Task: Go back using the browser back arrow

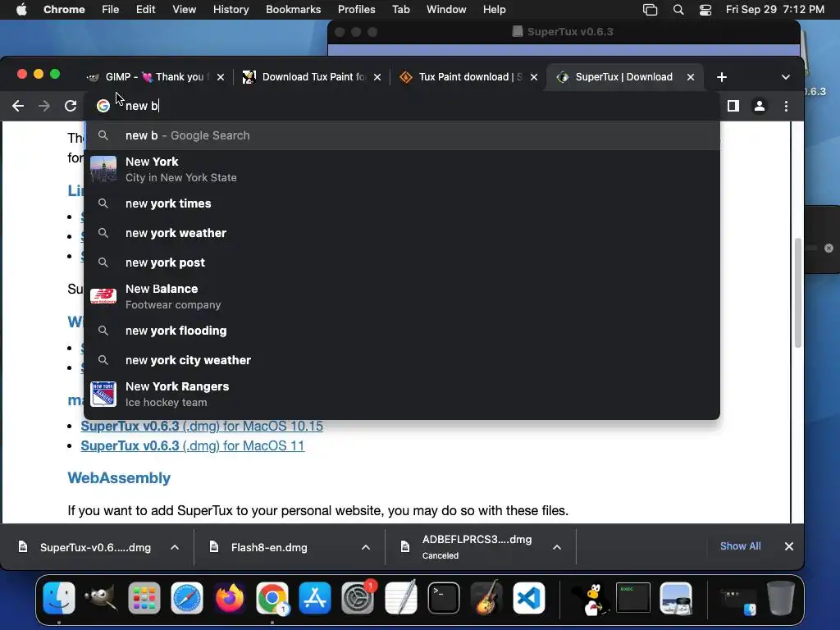Action: [x=18, y=106]
